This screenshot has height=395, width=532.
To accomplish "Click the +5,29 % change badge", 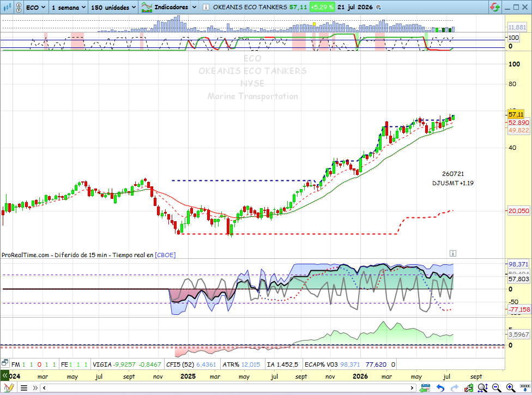I will pos(322,7).
